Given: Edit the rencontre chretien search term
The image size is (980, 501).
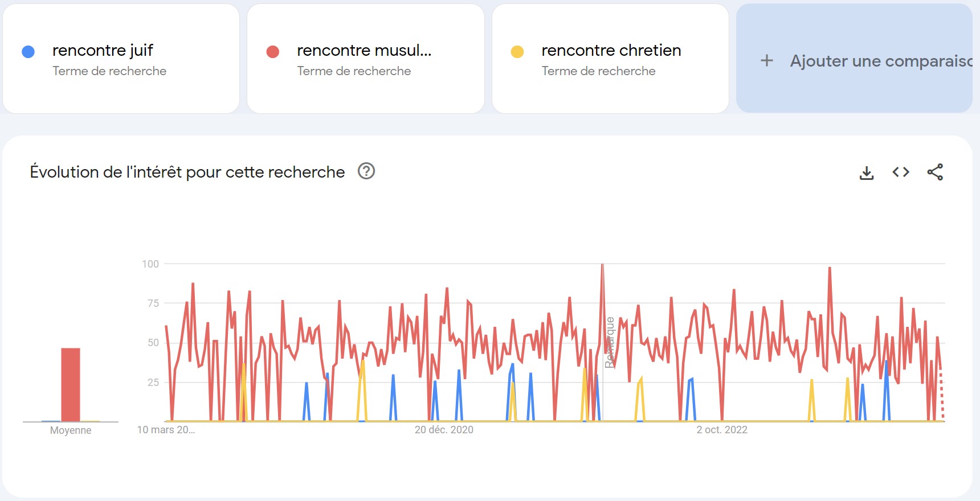Looking at the screenshot, I should 611,51.
